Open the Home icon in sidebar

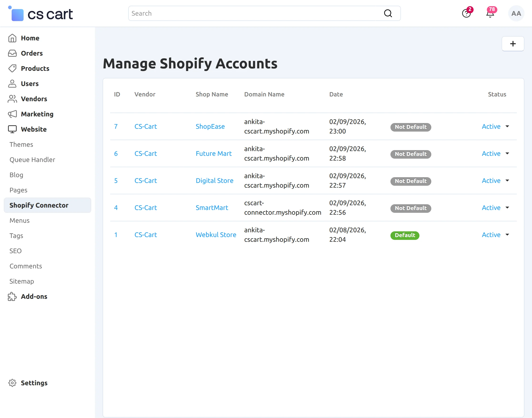point(13,38)
